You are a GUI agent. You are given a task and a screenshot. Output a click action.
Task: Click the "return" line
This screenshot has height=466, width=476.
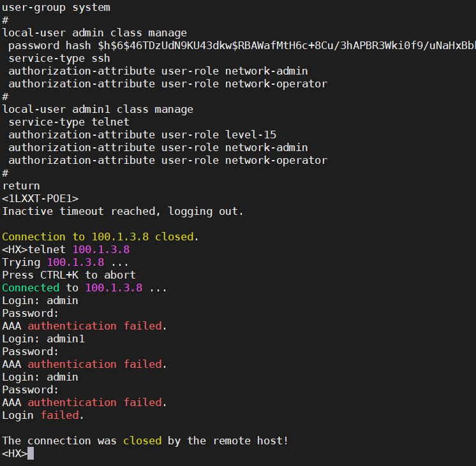[x=21, y=186]
